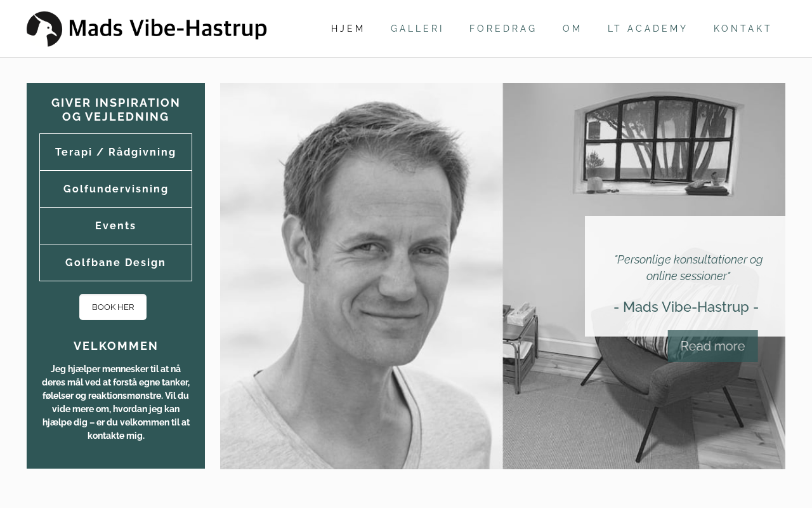The height and width of the screenshot is (508, 812).
Task: Open LT ACADEMY in the navigation
Action: click(x=647, y=29)
